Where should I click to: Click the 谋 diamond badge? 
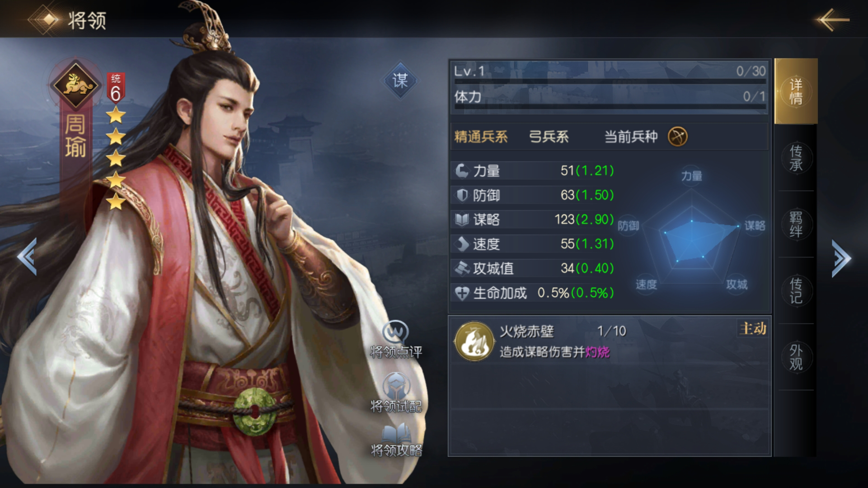400,81
